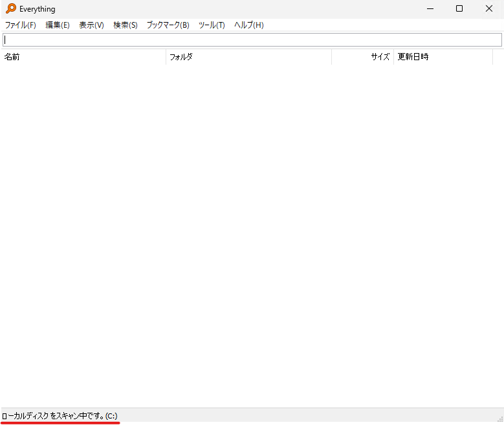Click the ローカルディスク scanning status text
Image resolution: width=504 pixels, height=425 pixels.
pos(60,416)
